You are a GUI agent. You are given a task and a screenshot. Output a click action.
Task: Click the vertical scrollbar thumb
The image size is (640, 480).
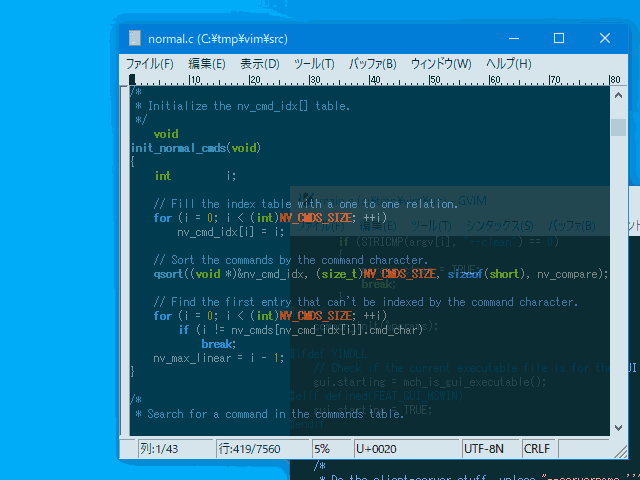click(x=618, y=127)
